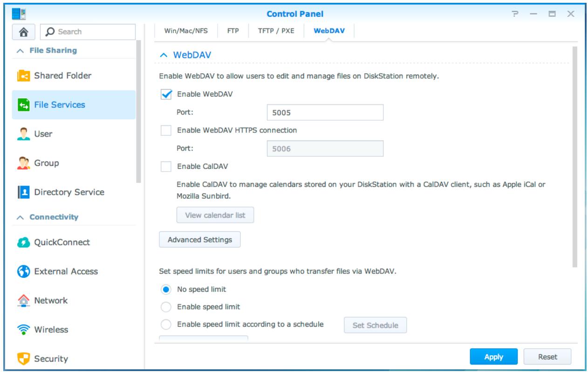Click the Network menu label

pos(51,301)
